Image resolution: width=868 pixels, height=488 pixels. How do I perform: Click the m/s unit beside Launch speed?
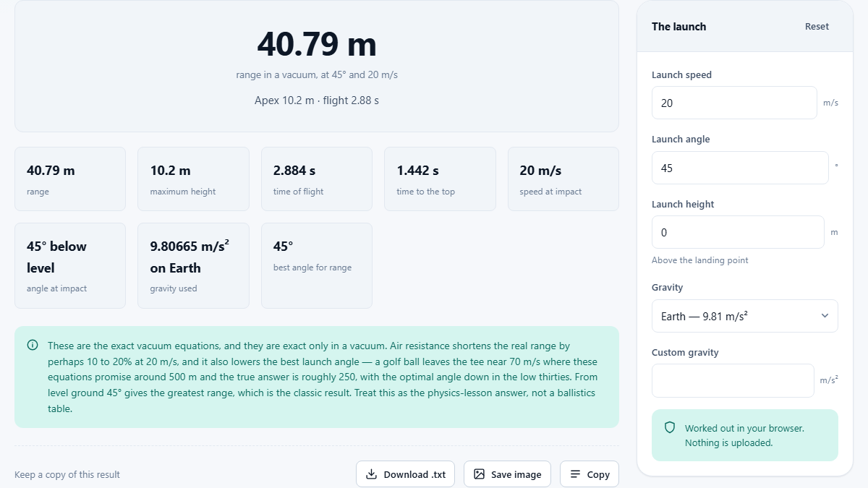point(830,103)
